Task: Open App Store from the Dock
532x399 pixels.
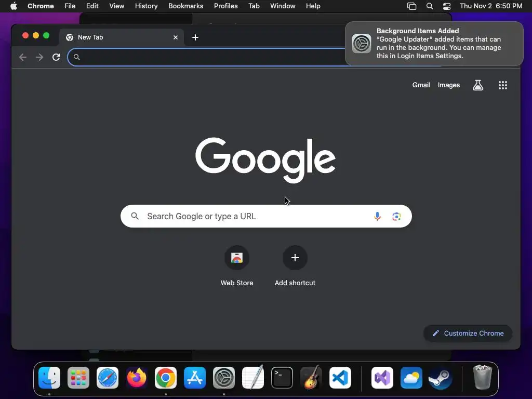Action: pos(195,378)
